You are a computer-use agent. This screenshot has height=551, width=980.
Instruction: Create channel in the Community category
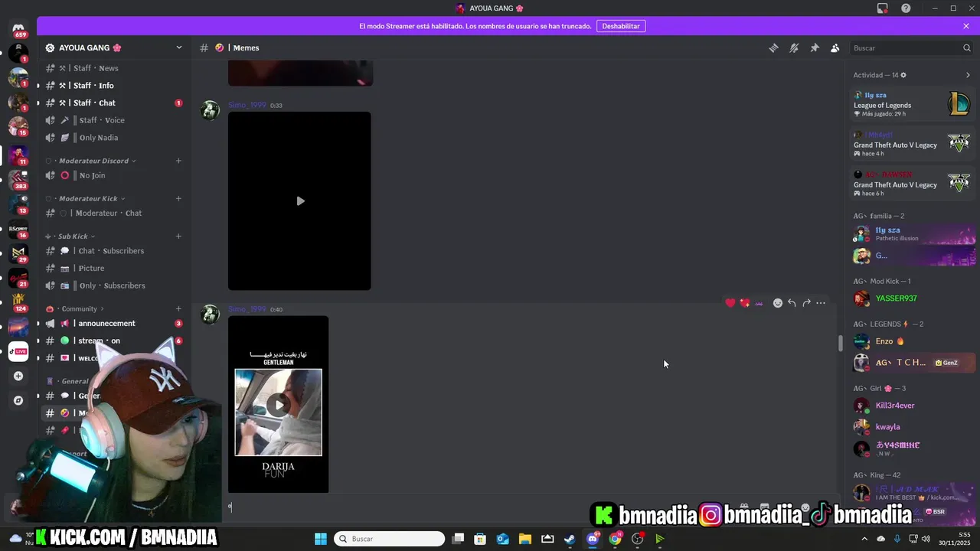(178, 308)
